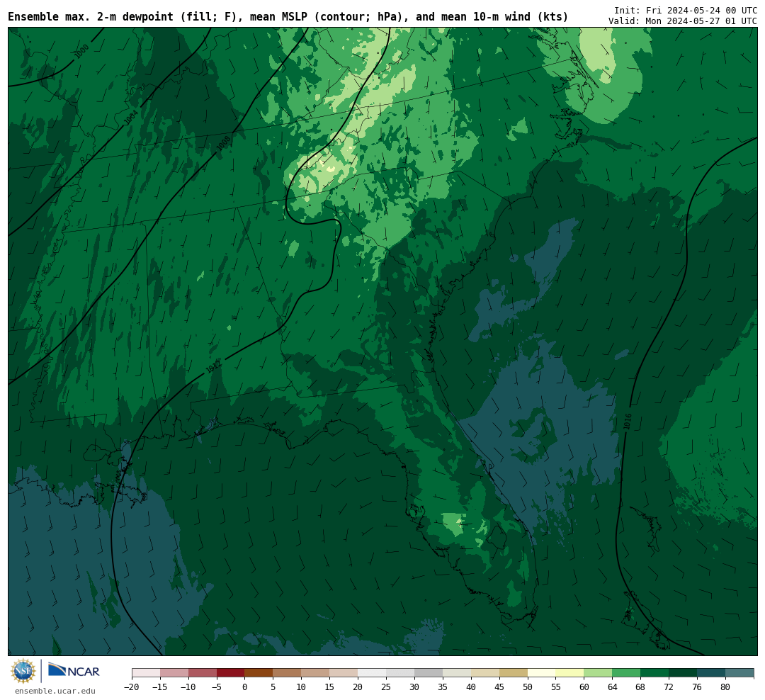The height and width of the screenshot is (700, 765).
Task: Click the 1000 hPa contour label
Action: [x=82, y=51]
